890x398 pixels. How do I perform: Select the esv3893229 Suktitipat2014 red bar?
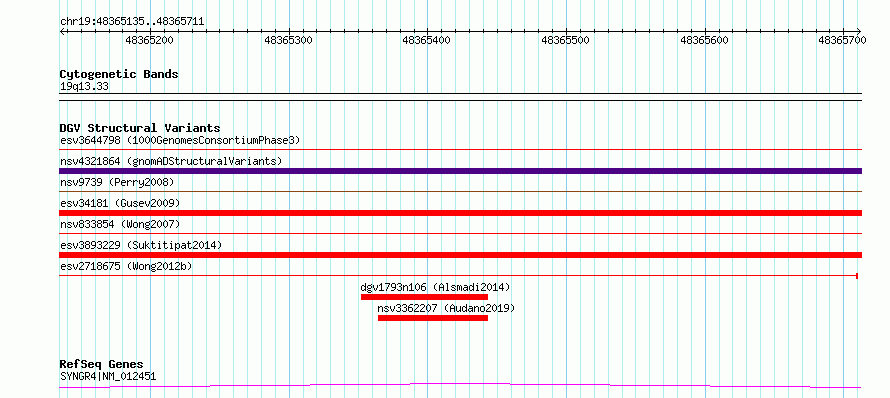461,255
